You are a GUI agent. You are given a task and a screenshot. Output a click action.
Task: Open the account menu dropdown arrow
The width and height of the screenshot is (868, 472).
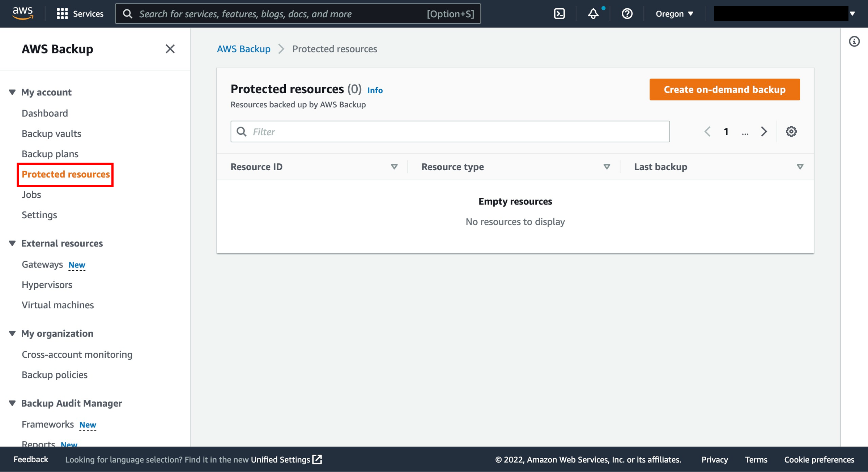tap(852, 14)
